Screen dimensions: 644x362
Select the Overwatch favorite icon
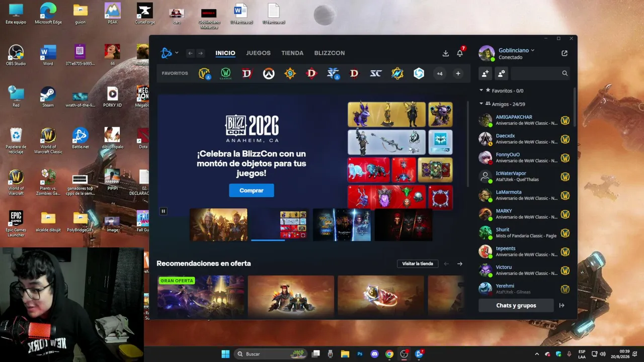[x=268, y=73]
